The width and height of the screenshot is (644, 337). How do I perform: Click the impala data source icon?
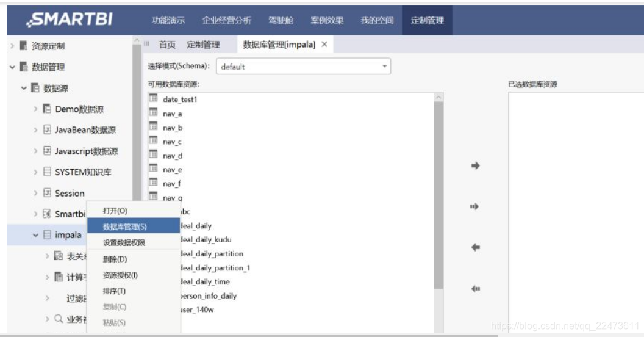click(x=47, y=234)
